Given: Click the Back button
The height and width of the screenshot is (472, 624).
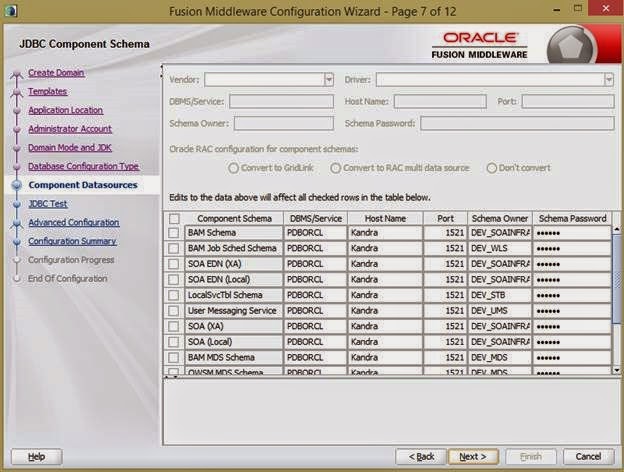Looking at the screenshot, I should [421, 457].
